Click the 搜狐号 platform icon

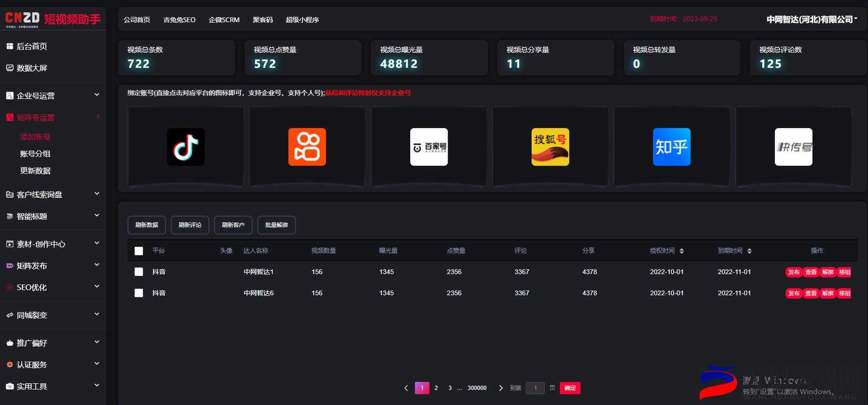(x=550, y=147)
